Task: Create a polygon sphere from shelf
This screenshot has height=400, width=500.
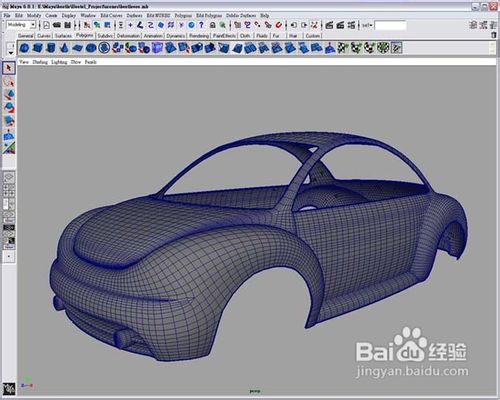Action: 24,48
